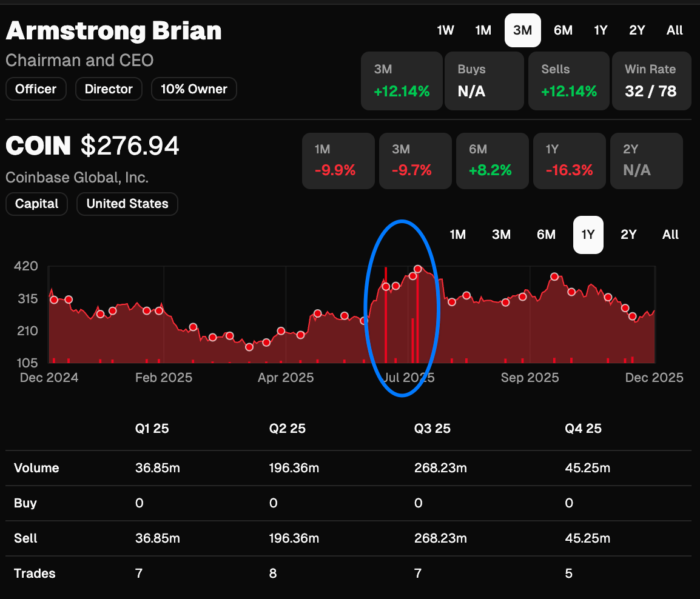
Task: Click the Director role tag
Action: pos(109,89)
